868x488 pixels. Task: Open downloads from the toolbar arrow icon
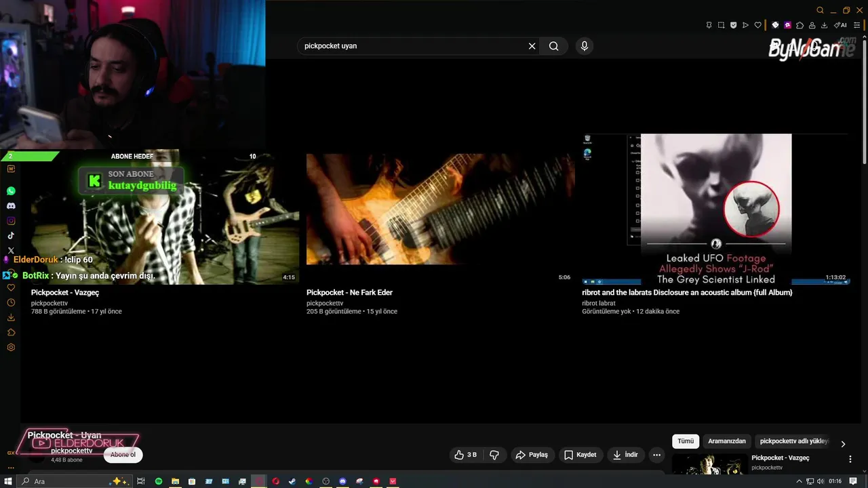pyautogui.click(x=824, y=25)
